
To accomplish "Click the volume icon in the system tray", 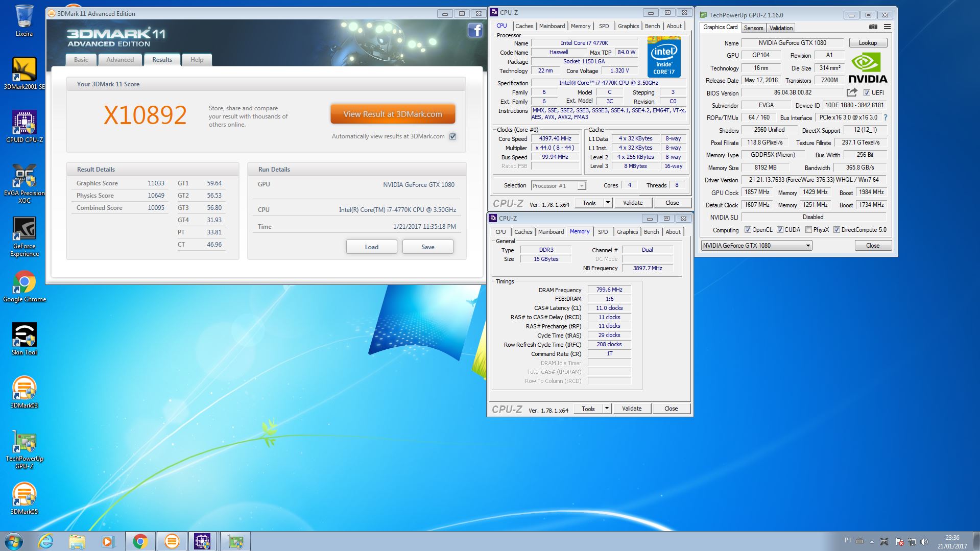I will click(925, 542).
